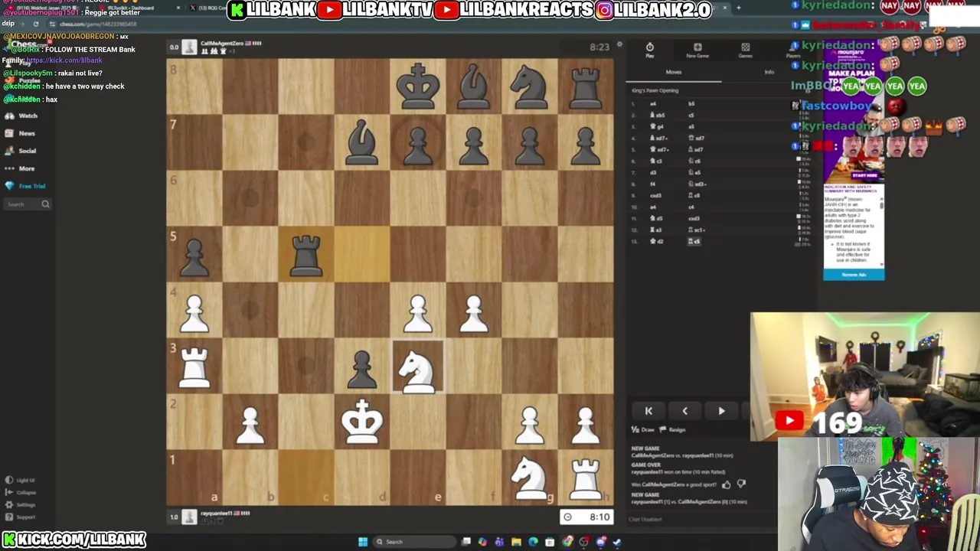This screenshot has width=980, height=551.
Task: Switch to the Moves tab
Action: (673, 72)
